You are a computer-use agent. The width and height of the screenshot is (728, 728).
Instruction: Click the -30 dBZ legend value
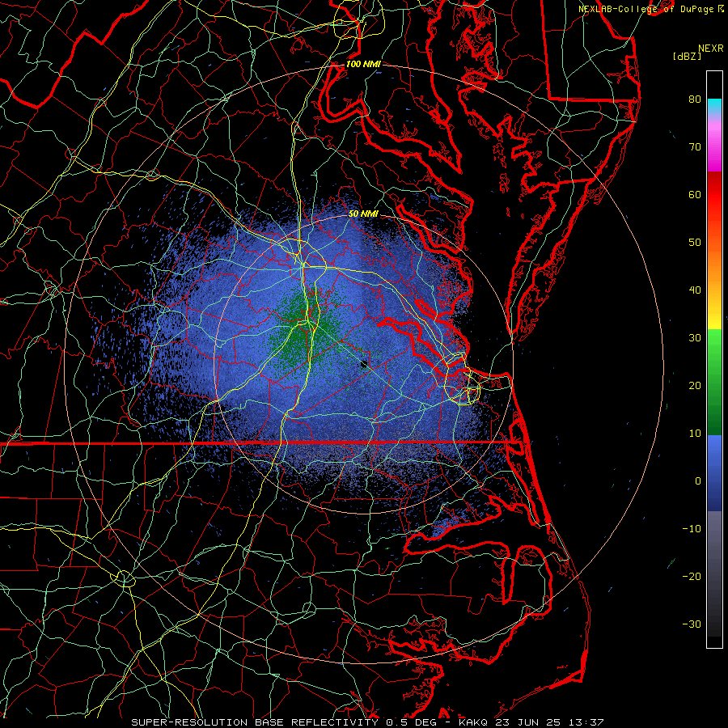692,624
